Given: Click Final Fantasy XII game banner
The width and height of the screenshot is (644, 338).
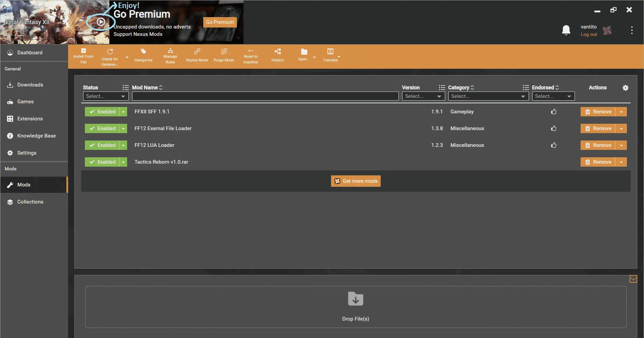Looking at the screenshot, I should coord(55,22).
